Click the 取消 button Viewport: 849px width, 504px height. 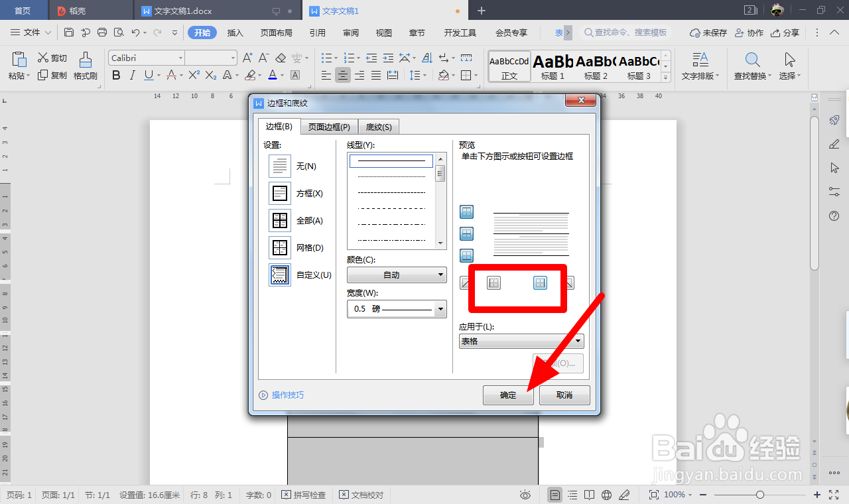coord(564,395)
